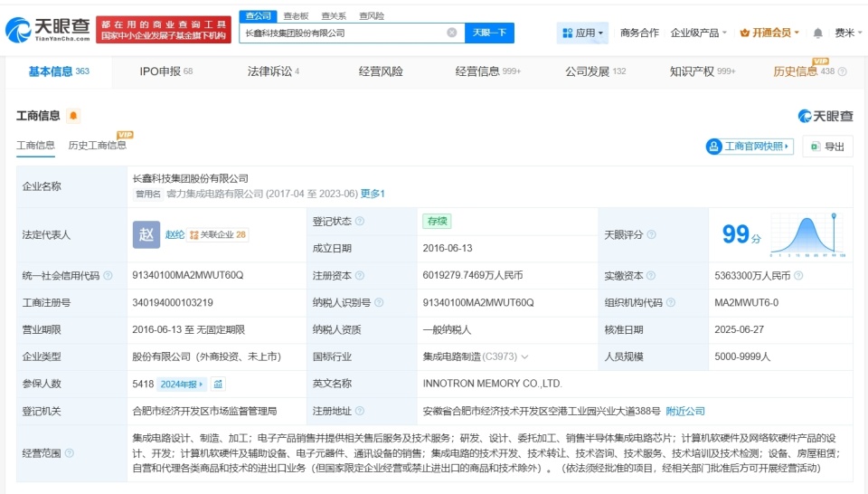Switch to the 查公司 search tab
Viewport: 868px width, 494px height.
pyautogui.click(x=259, y=16)
